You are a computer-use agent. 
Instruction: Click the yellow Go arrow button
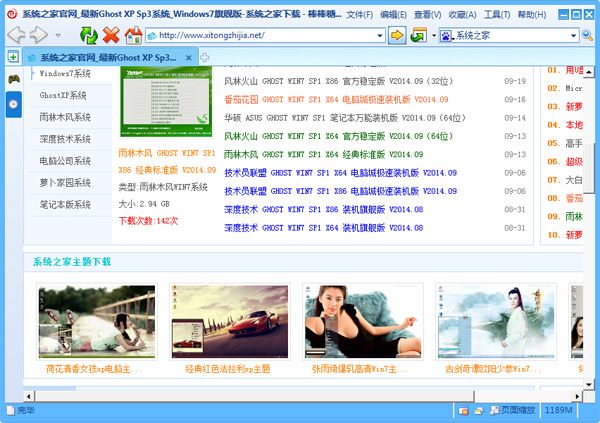(396, 35)
